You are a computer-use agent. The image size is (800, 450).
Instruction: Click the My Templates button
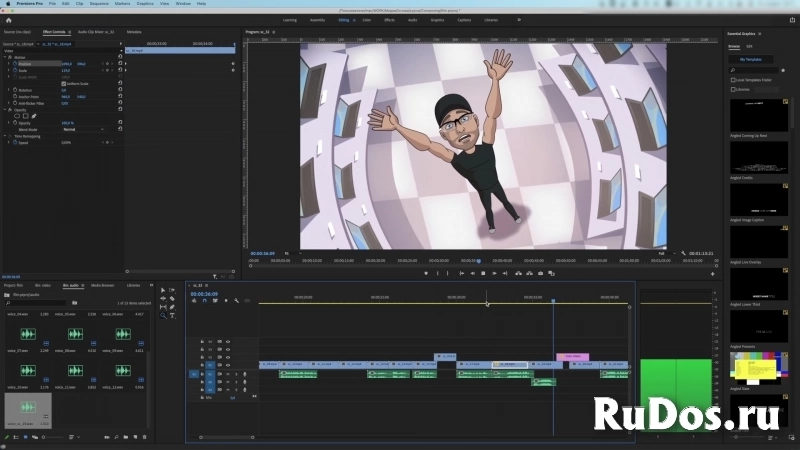click(x=751, y=60)
